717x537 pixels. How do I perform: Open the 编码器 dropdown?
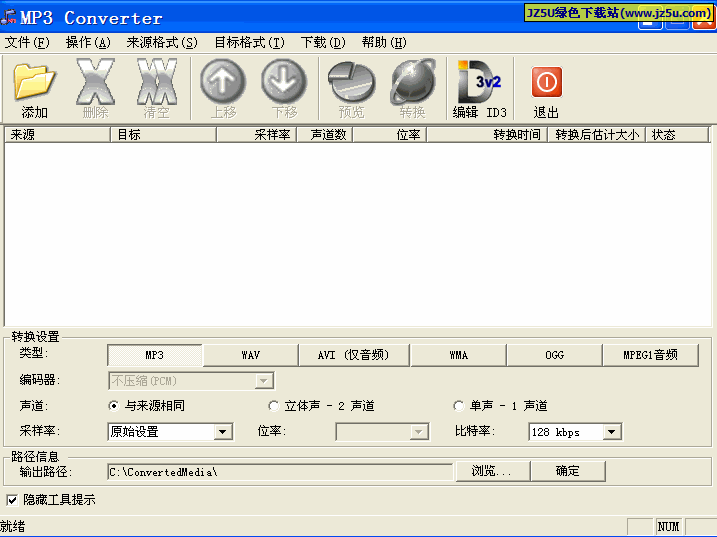click(x=191, y=381)
